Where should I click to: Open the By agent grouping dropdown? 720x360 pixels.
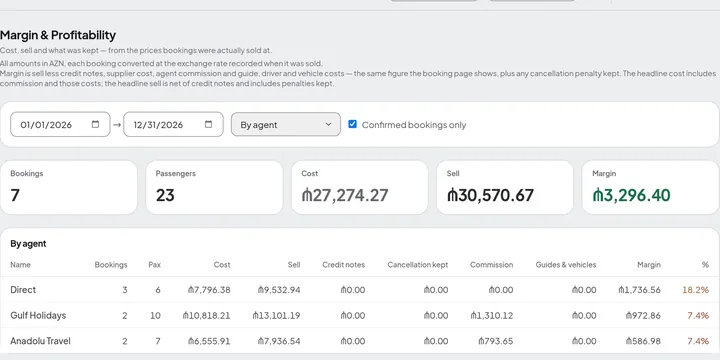coord(286,124)
